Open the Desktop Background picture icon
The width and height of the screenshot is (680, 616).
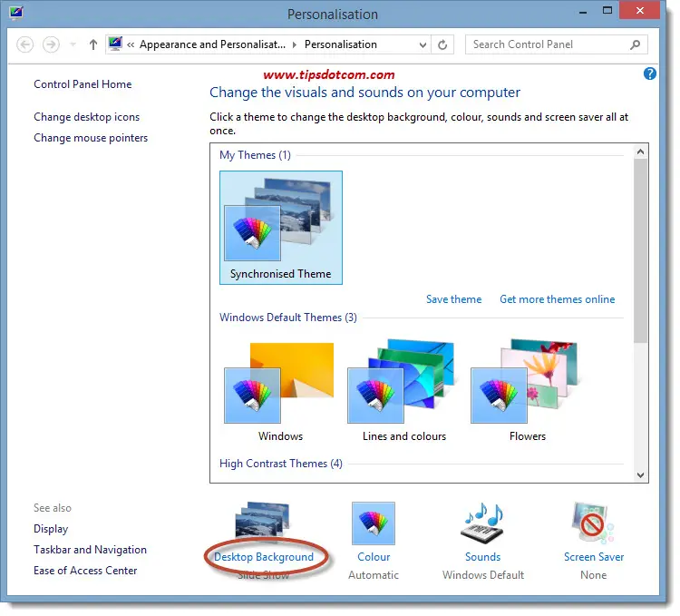tap(262, 523)
